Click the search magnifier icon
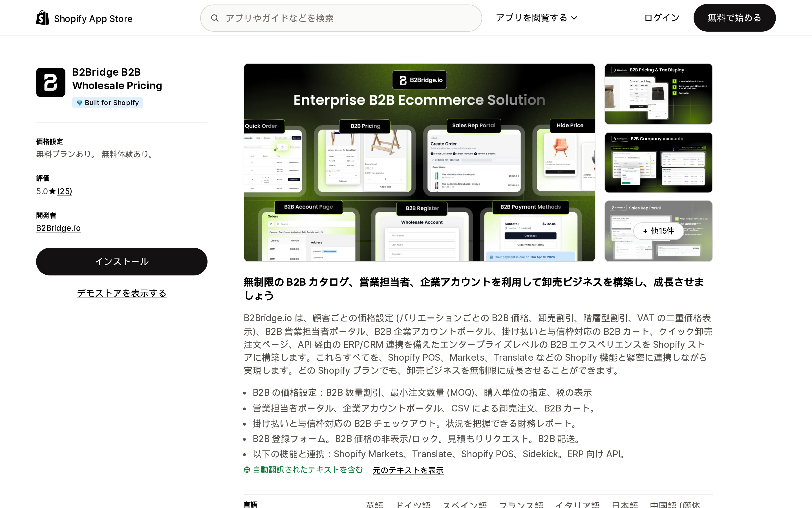This screenshot has height=508, width=812. (x=215, y=18)
